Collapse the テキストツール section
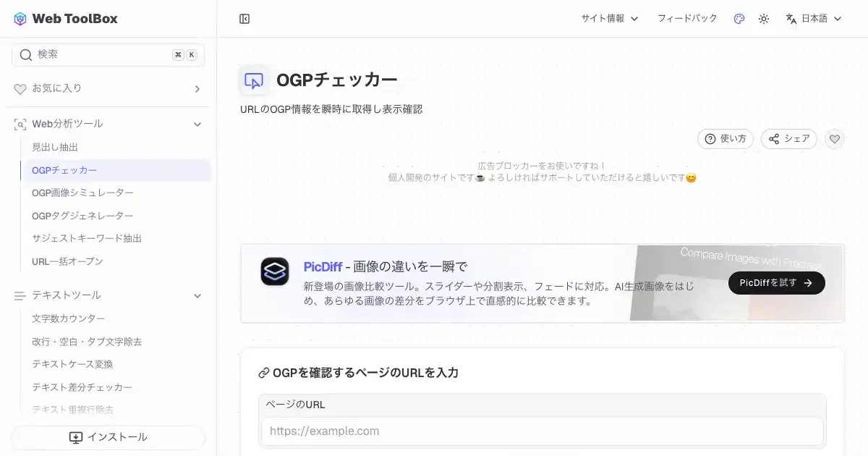Image resolution: width=868 pixels, height=456 pixels. pyautogui.click(x=197, y=295)
